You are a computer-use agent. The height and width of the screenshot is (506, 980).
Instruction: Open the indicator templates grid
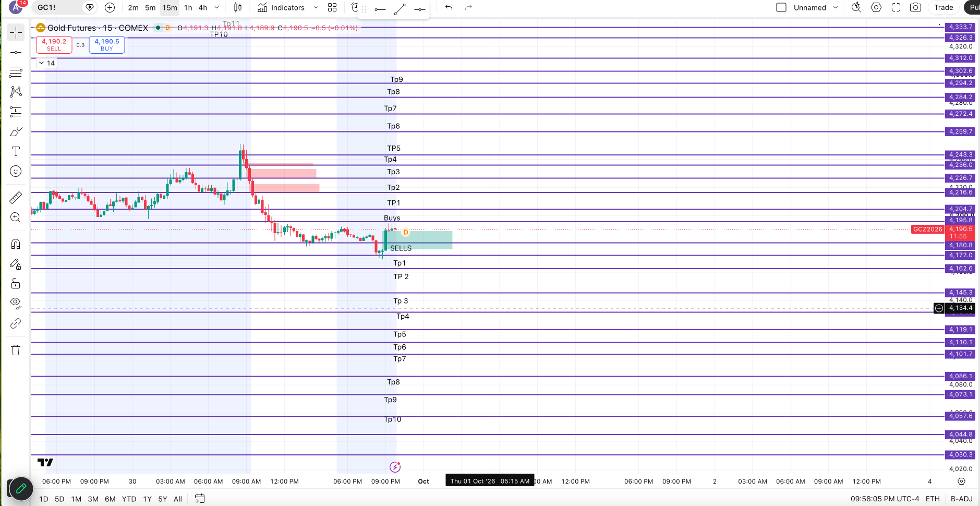pos(332,7)
